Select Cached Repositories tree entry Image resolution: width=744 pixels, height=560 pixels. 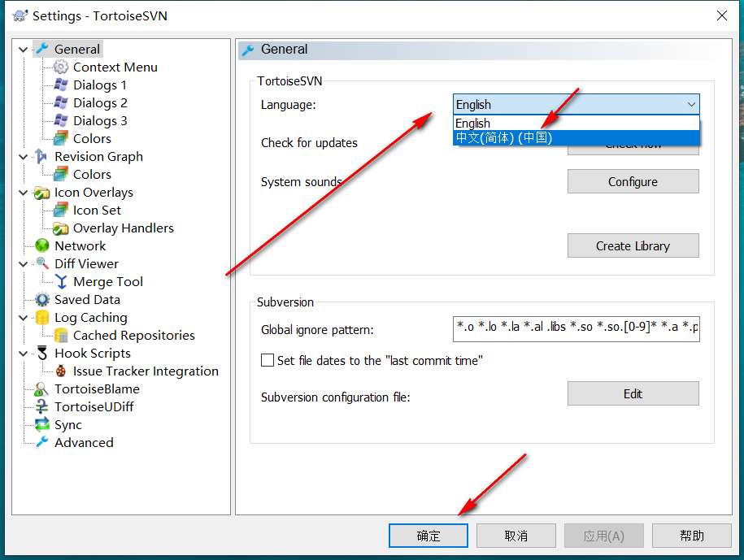[134, 335]
